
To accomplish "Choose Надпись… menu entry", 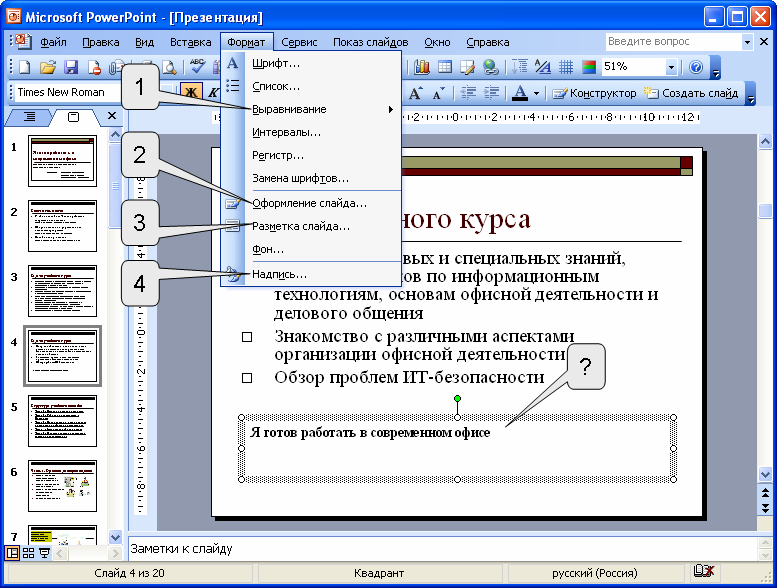I will [x=311, y=274].
